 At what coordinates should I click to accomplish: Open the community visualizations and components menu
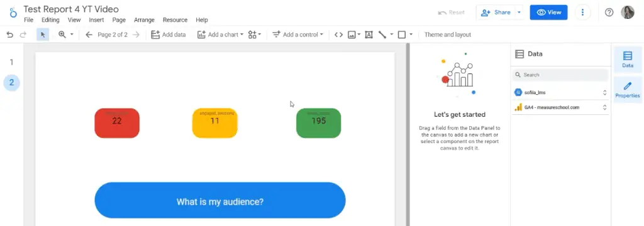pos(255,35)
